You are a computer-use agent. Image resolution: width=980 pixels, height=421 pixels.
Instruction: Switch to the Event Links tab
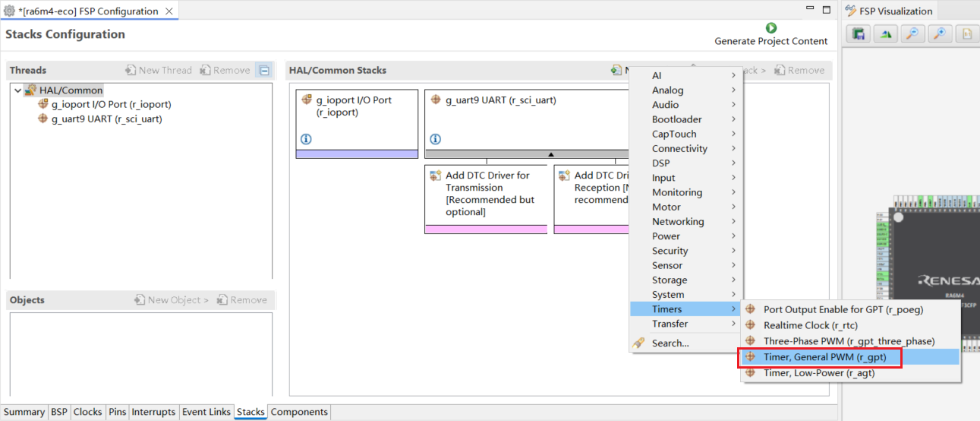[206, 412]
